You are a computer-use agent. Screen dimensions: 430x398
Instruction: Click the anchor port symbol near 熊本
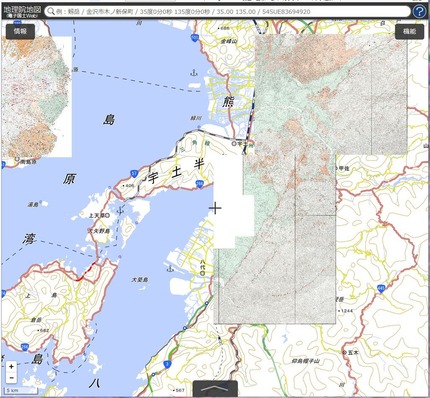click(x=193, y=72)
